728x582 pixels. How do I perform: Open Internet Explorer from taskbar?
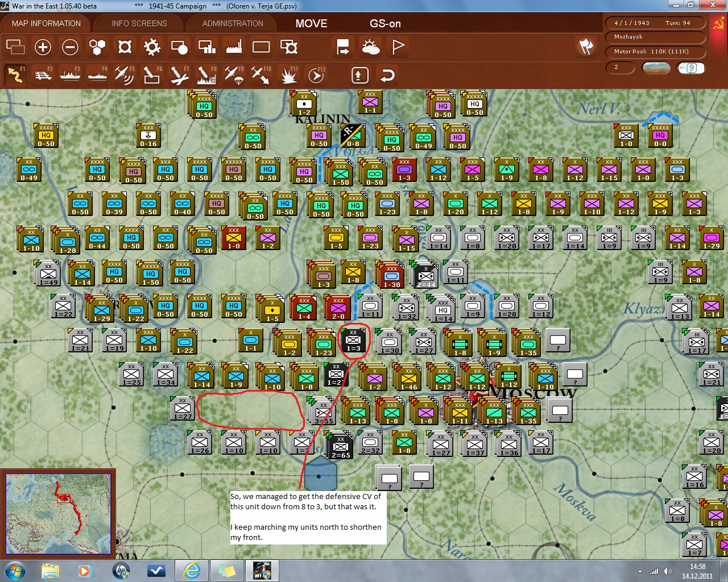[x=192, y=570]
